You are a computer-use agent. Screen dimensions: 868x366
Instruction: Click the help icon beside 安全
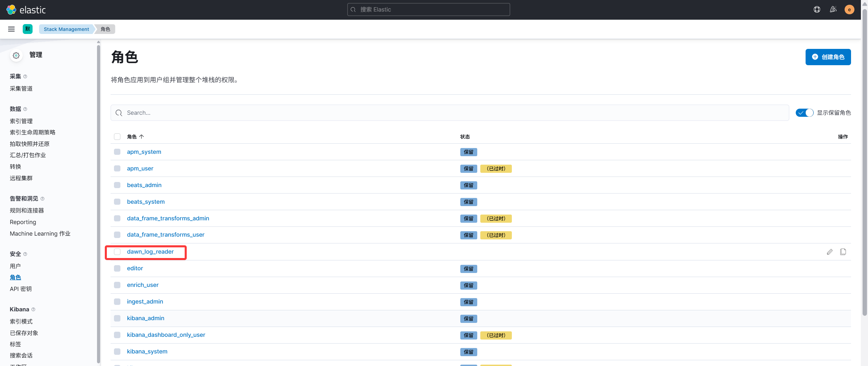pos(25,254)
